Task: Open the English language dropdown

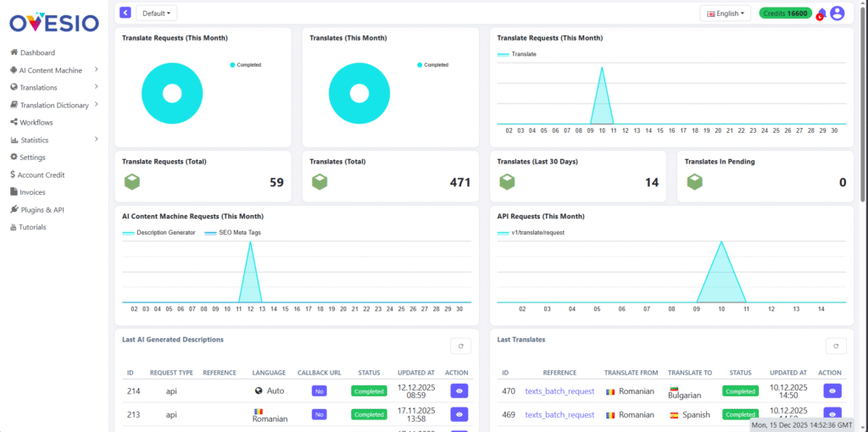Action: coord(725,14)
